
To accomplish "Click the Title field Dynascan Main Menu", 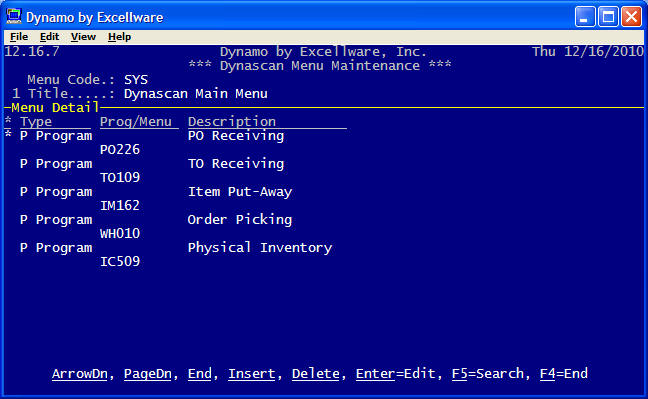I will (x=195, y=93).
